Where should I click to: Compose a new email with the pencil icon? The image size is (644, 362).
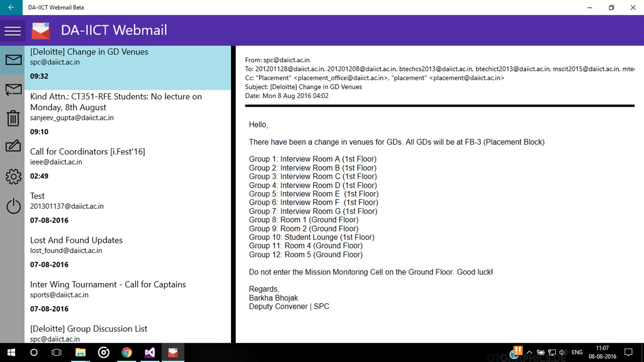click(13, 146)
